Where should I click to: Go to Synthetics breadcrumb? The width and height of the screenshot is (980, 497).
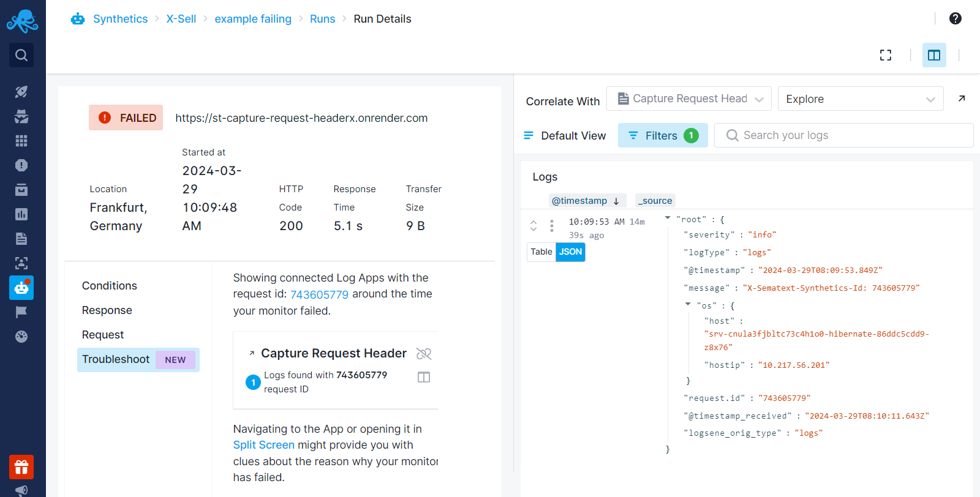120,19
